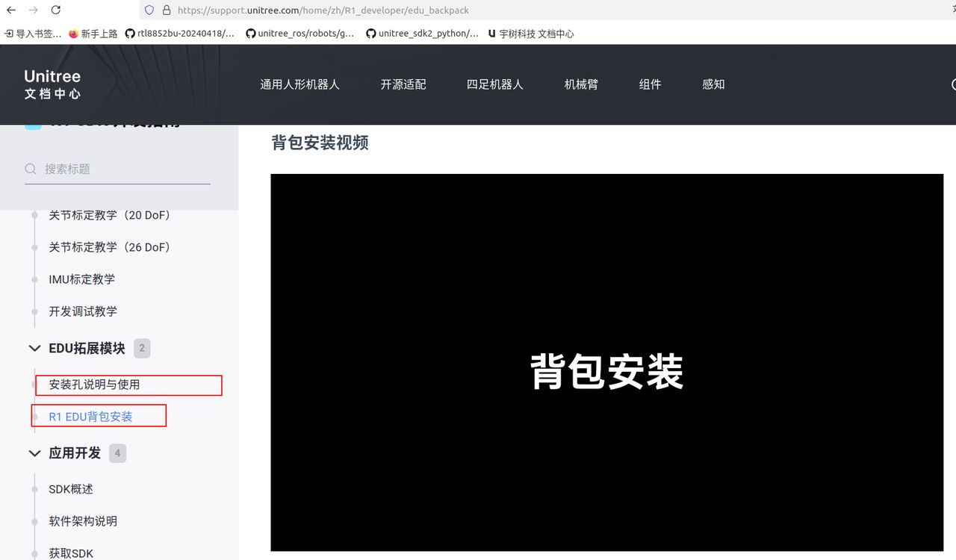Viewport: 956px width, 560px height.
Task: Collapse the EDU拓展模块 section chevron
Action: (34, 348)
